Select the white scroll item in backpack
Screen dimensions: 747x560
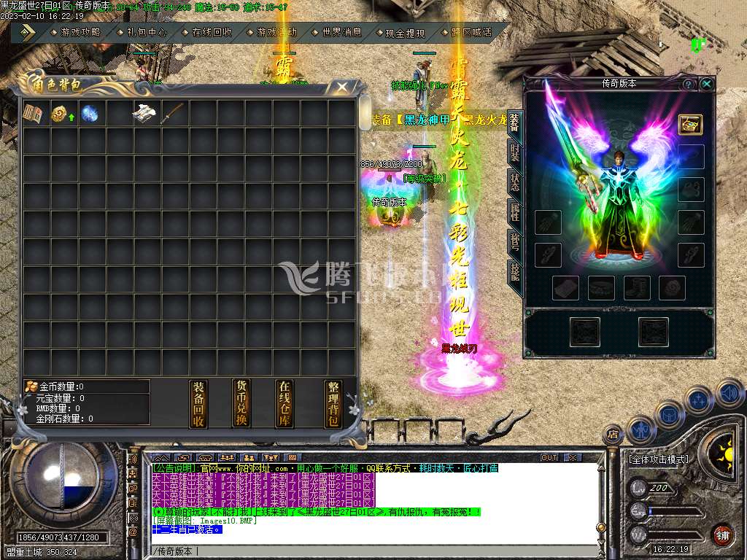[145, 114]
